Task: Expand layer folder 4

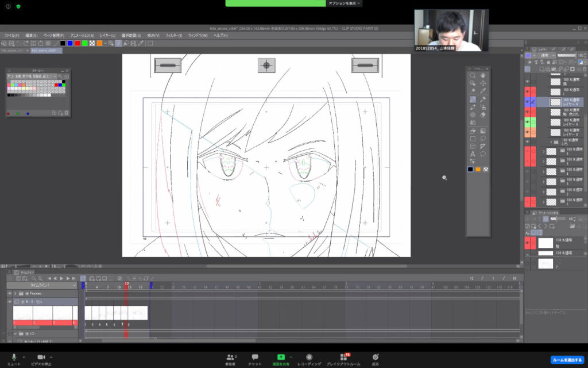Action: click(x=543, y=171)
